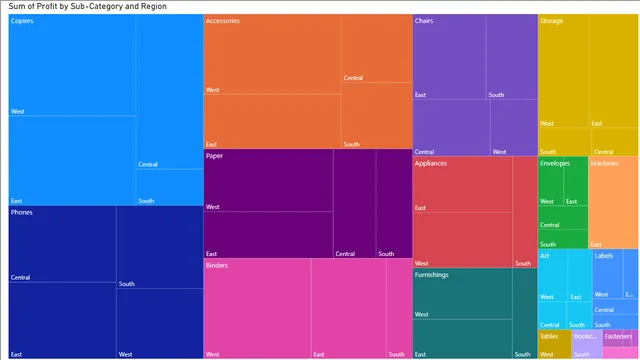Select the Chairs East tile
Screen dimensions: 640x360
(x=449, y=57)
